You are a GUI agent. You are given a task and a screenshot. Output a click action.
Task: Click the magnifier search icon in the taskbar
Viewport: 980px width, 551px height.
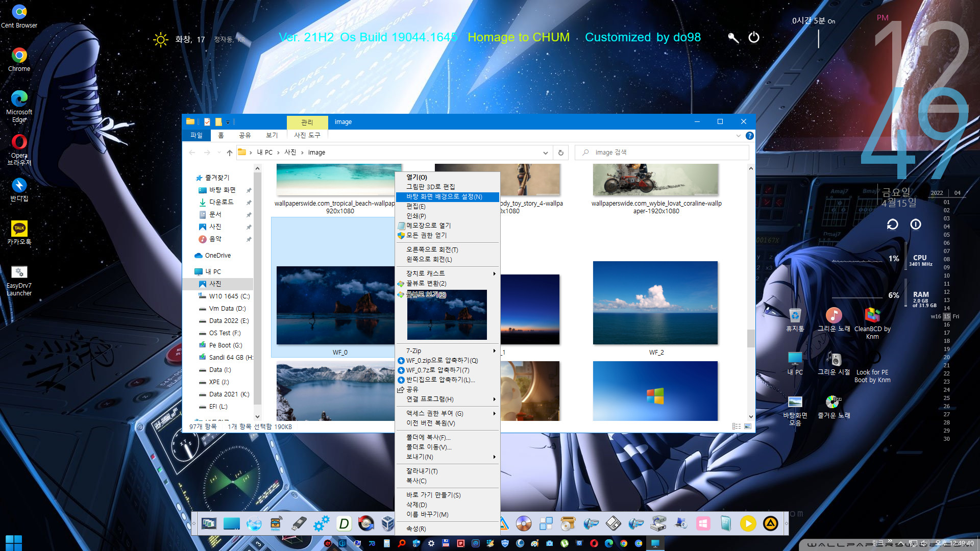click(x=402, y=543)
